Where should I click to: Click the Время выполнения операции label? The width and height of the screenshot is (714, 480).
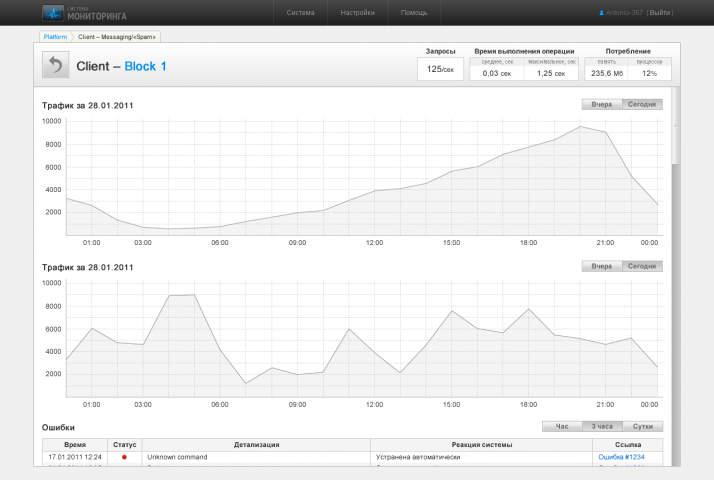point(524,51)
